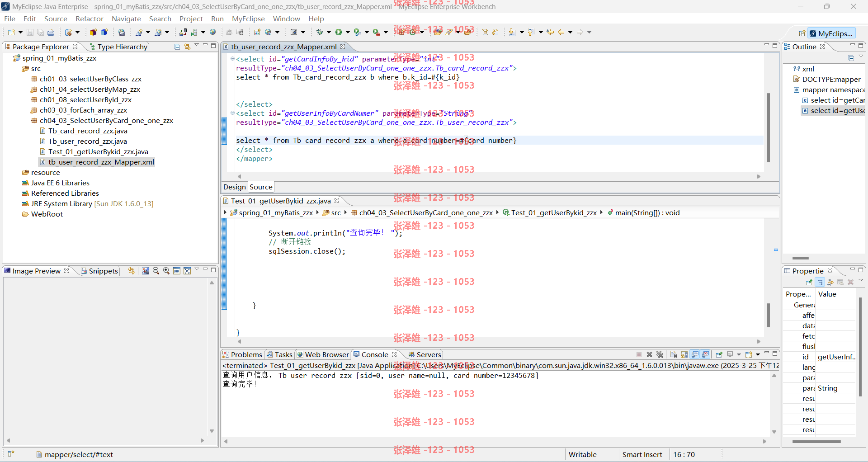
Task: Click Remove All Terminated Launches icon
Action: click(x=660, y=354)
